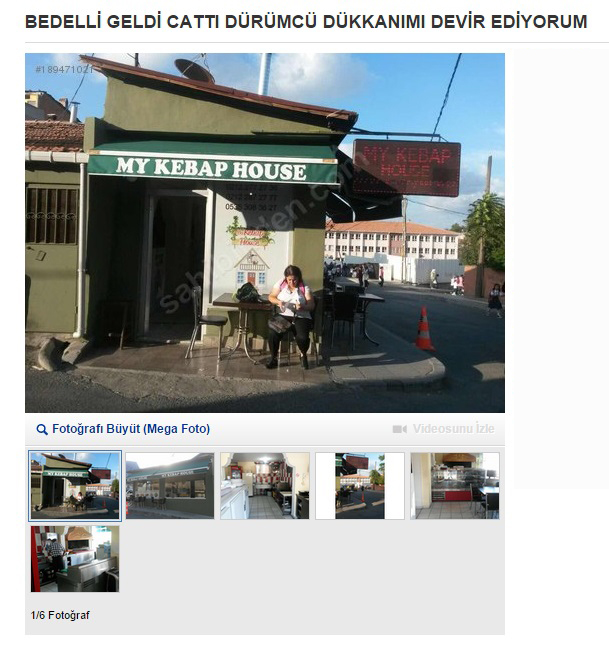Click the video camera icon beside Videosunu İzle
Screen dimensions: 609x655
(399, 429)
